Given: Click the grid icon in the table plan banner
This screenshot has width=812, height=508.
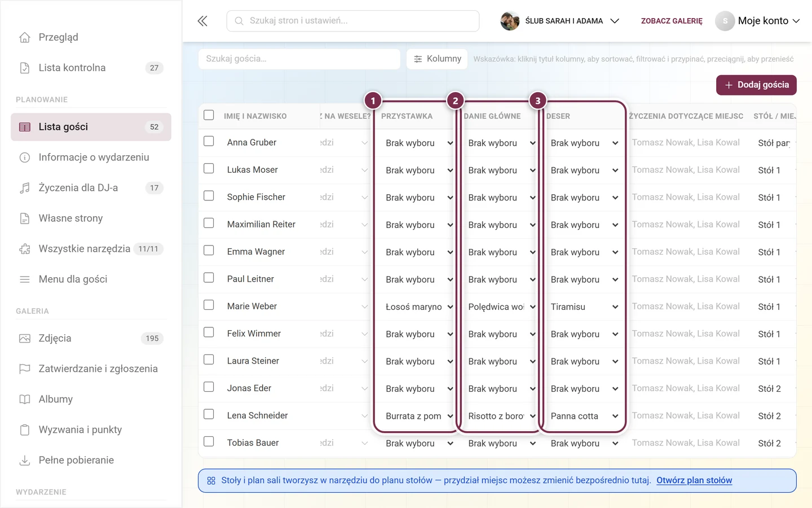Looking at the screenshot, I should point(211,481).
